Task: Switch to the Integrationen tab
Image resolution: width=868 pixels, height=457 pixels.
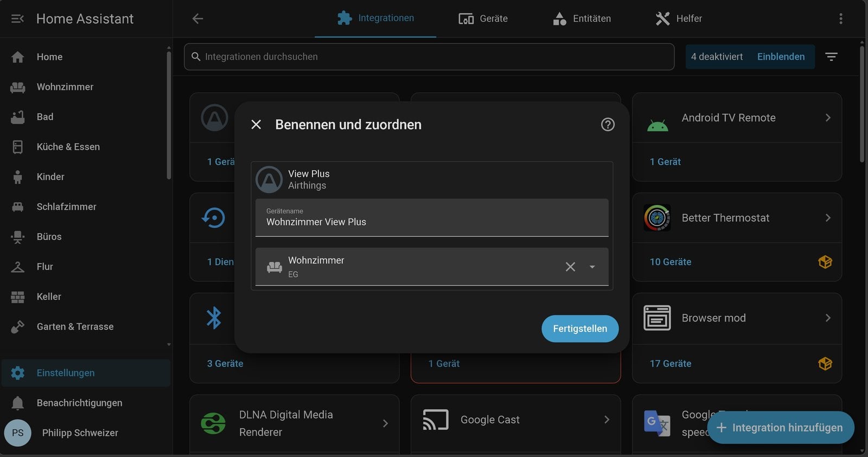Action: (x=375, y=18)
